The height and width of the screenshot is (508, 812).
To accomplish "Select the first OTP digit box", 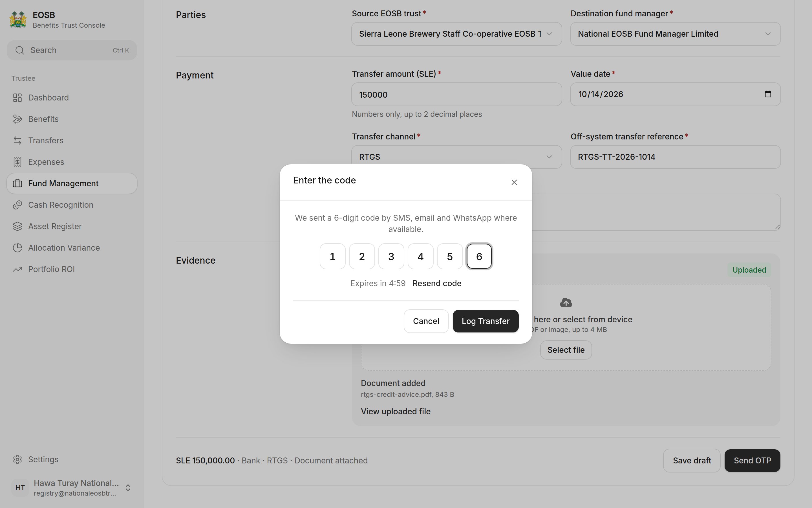I will pos(332,256).
